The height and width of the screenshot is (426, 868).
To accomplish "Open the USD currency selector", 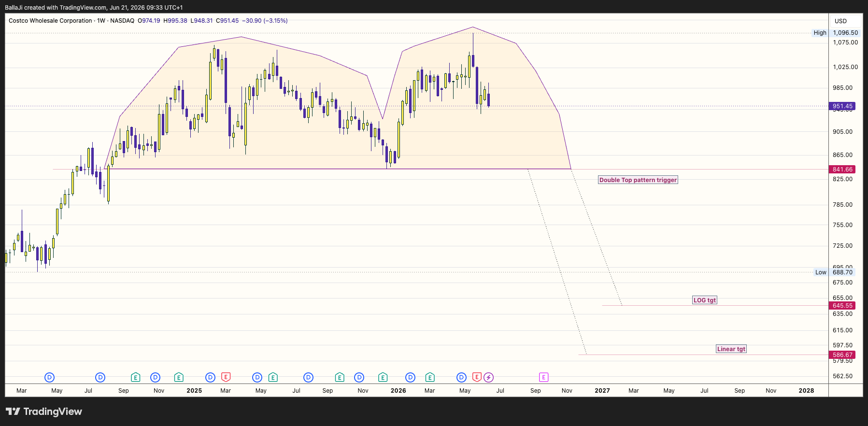I will [x=841, y=21].
